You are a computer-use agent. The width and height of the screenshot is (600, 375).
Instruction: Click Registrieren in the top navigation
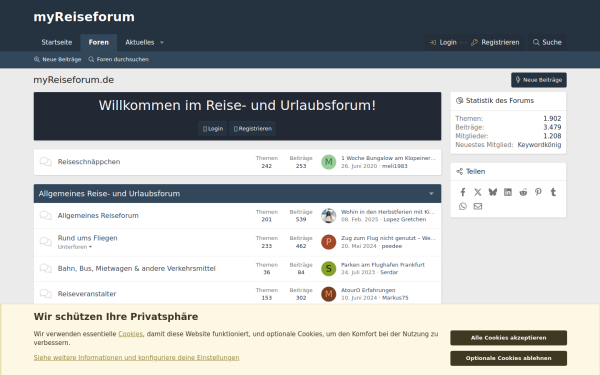coord(495,42)
